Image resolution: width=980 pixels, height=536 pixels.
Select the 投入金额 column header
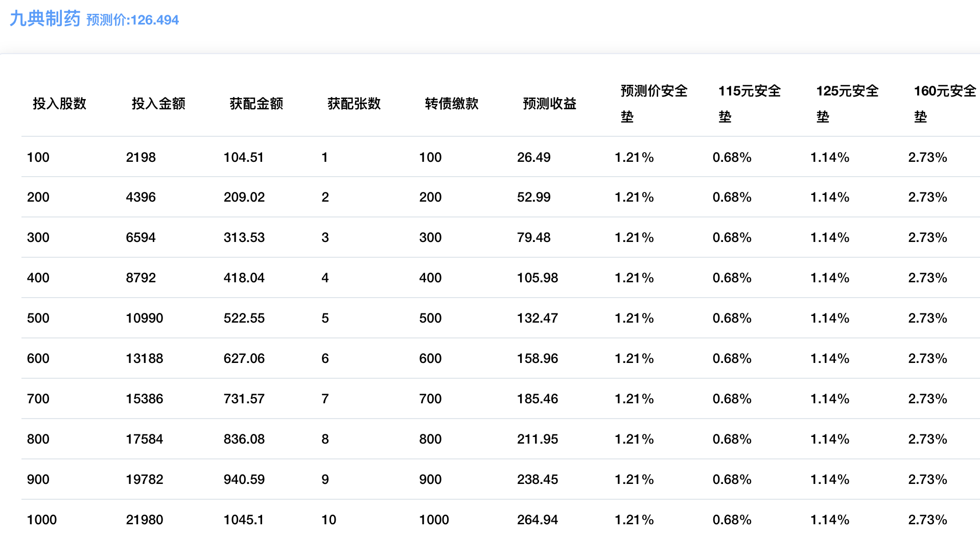coord(158,104)
